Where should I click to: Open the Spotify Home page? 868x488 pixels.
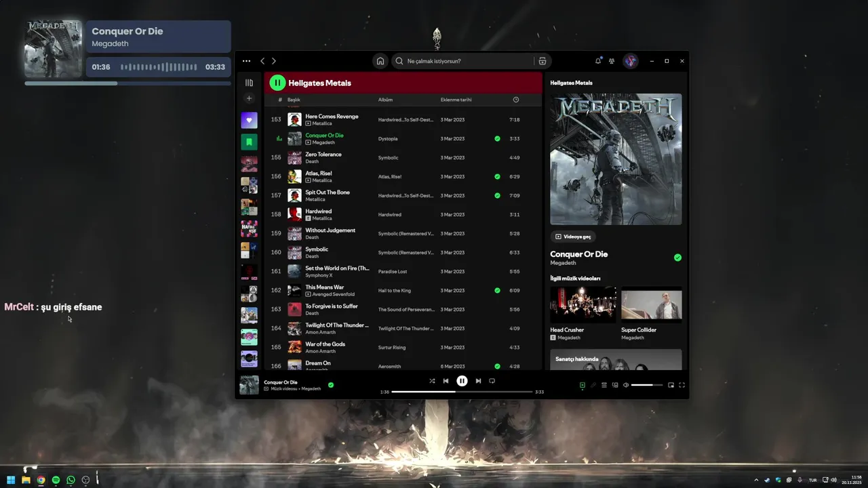380,61
